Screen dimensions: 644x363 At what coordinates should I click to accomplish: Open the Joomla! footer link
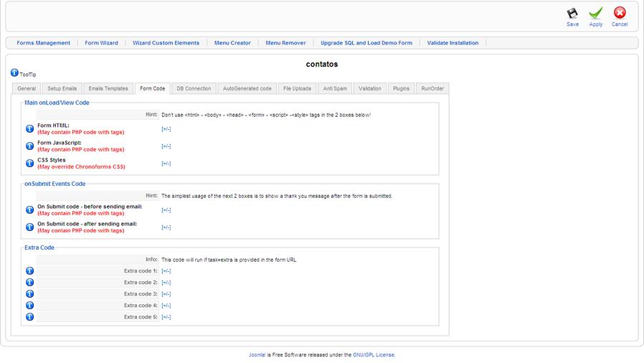coord(257,355)
